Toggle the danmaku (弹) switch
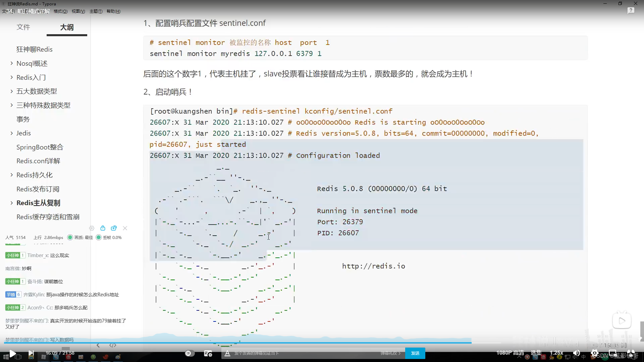This screenshot has height=362, width=644. point(190,353)
